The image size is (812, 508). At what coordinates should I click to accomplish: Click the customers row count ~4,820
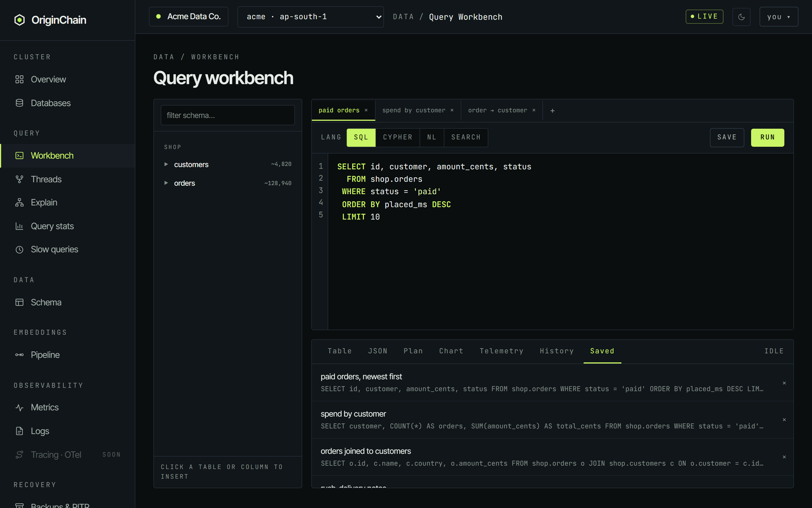(281, 164)
